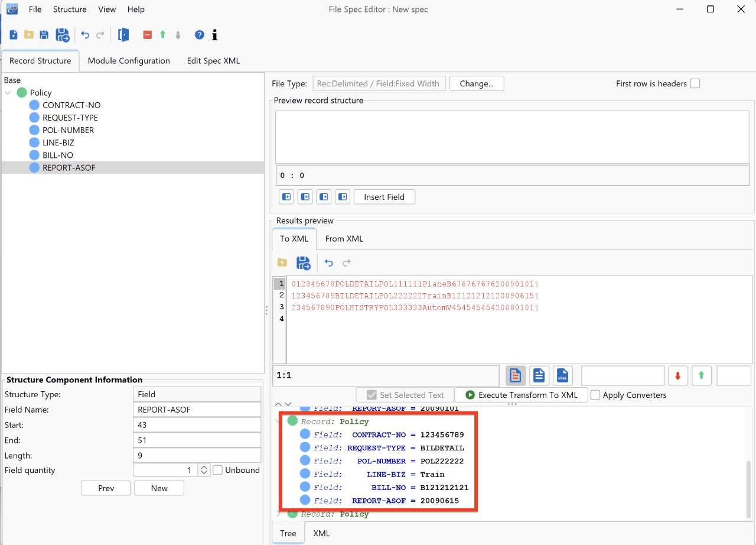Click the fourth field boundary icon beside Insert Field

(x=343, y=197)
